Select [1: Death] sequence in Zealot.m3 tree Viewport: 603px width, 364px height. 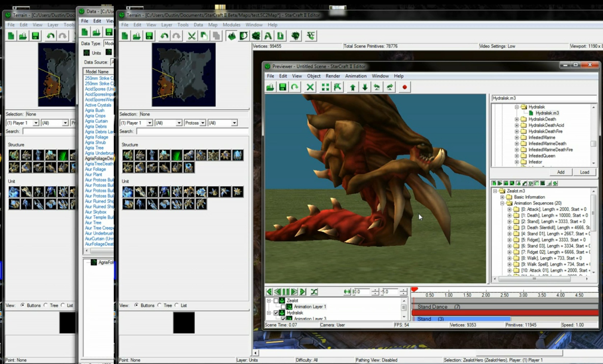554,215
